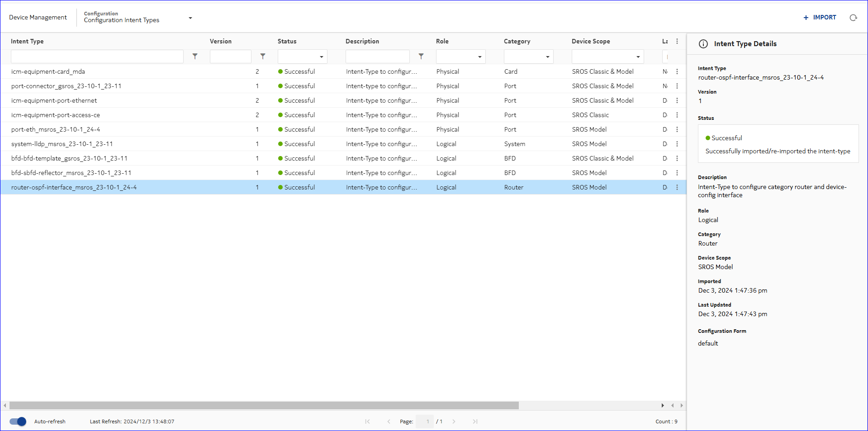Open the table header column options menu

coord(677,41)
